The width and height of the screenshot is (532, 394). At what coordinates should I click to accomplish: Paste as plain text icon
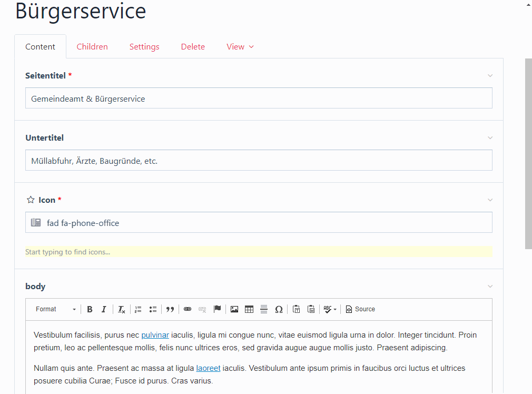click(296, 309)
